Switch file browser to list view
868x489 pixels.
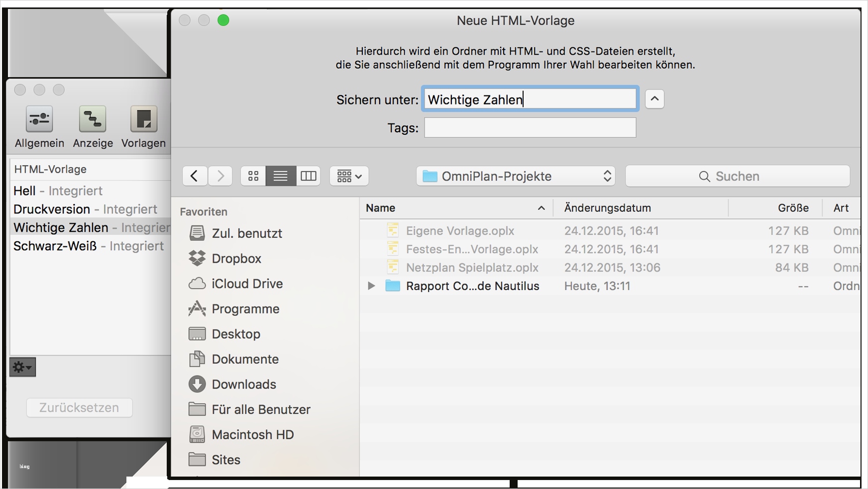coord(281,176)
